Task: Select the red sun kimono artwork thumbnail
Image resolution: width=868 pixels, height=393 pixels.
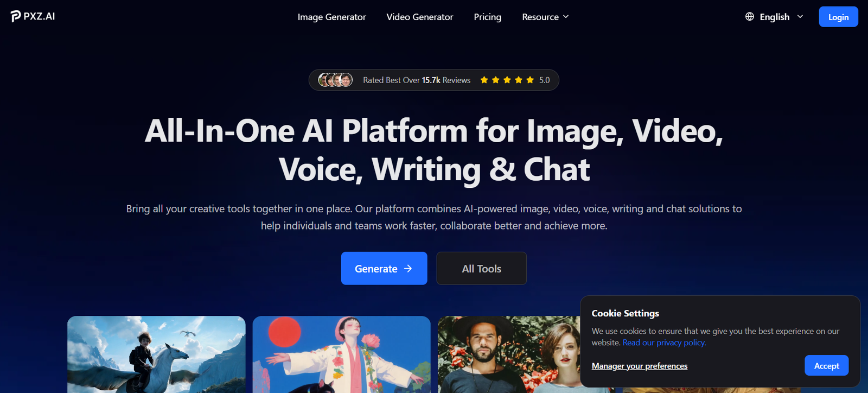Action: click(342, 354)
